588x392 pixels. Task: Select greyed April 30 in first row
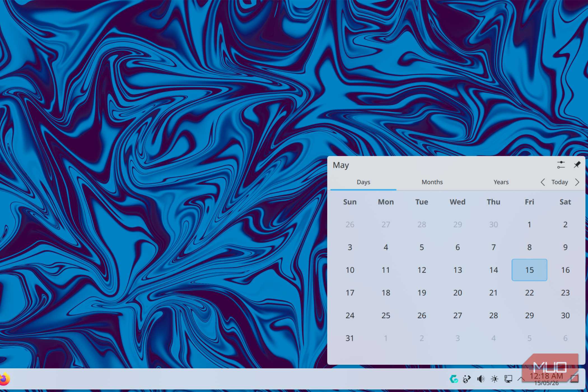pos(493,225)
